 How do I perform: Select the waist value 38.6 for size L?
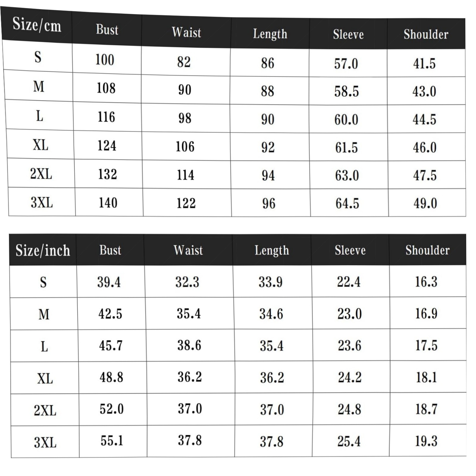[189, 345]
